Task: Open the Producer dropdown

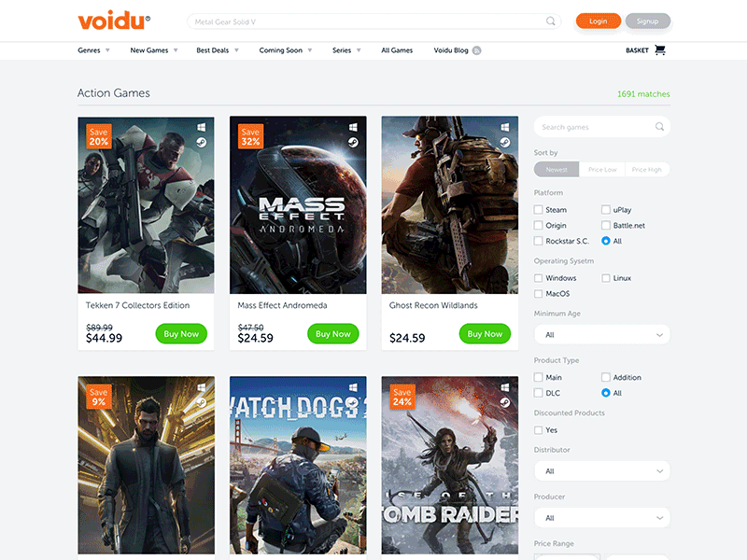Action: 601,518
